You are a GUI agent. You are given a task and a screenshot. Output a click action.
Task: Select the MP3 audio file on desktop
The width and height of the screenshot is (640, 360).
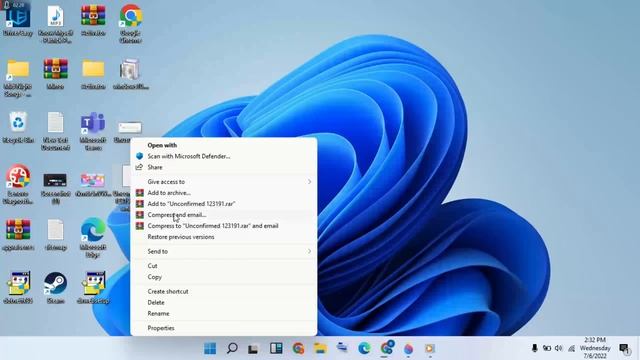tap(56, 24)
